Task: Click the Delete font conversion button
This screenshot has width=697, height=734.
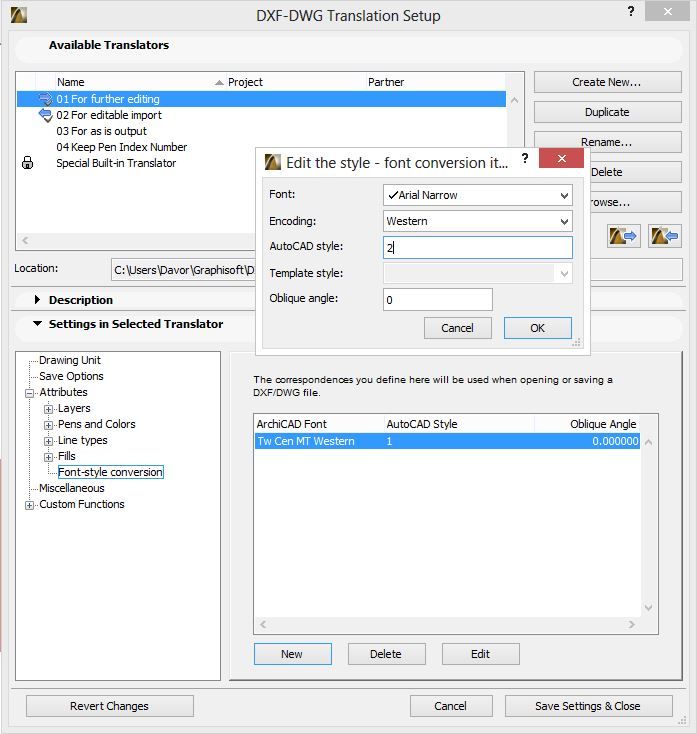Action: pyautogui.click(x=386, y=654)
